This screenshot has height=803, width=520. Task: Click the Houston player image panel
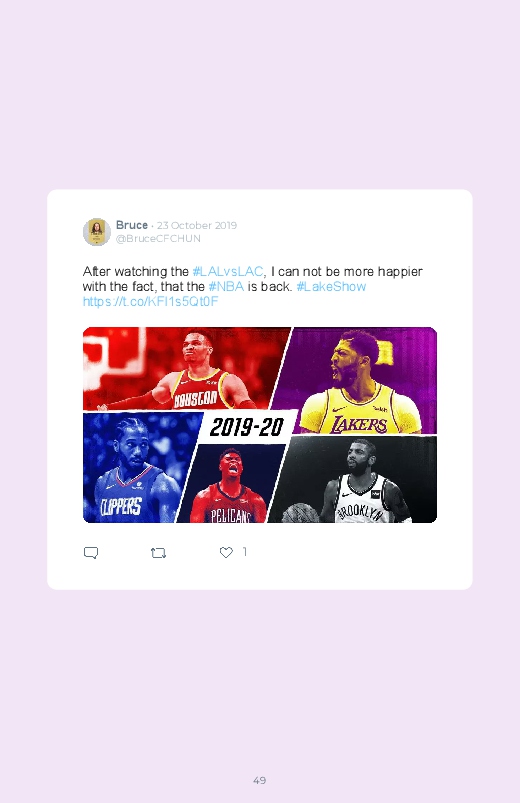pos(187,368)
